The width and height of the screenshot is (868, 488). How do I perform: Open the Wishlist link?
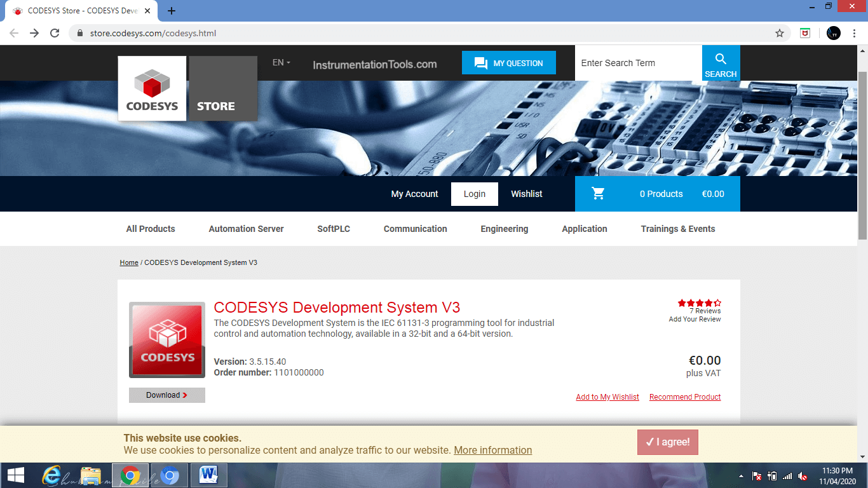527,194
